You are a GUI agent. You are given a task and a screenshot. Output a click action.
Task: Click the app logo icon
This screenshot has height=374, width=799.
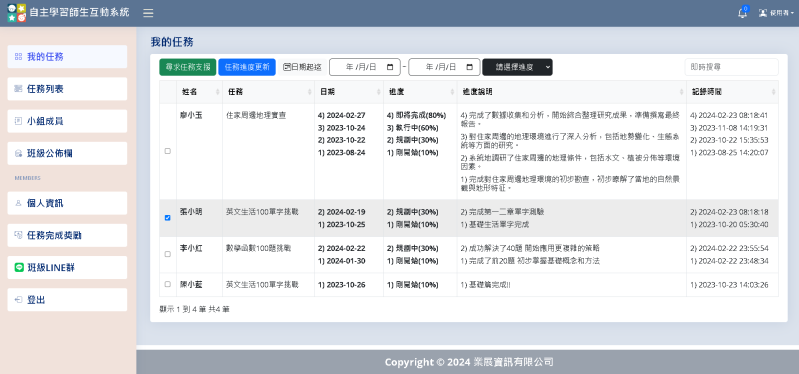[16, 13]
